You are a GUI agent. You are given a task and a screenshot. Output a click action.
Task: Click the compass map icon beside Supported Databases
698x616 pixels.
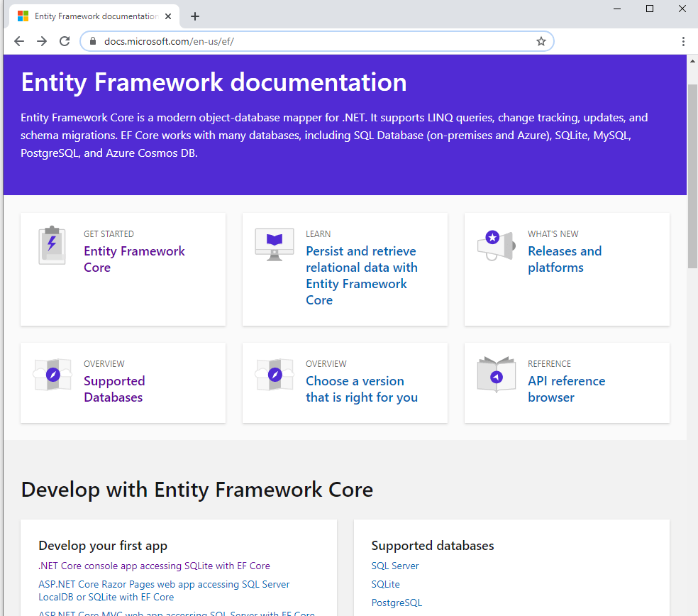[53, 375]
